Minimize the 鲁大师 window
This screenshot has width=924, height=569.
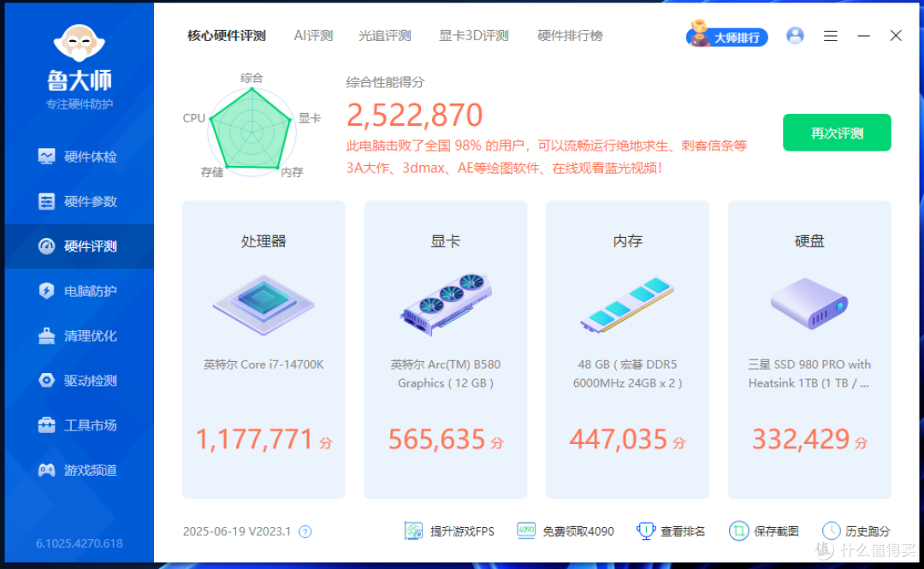tap(863, 37)
